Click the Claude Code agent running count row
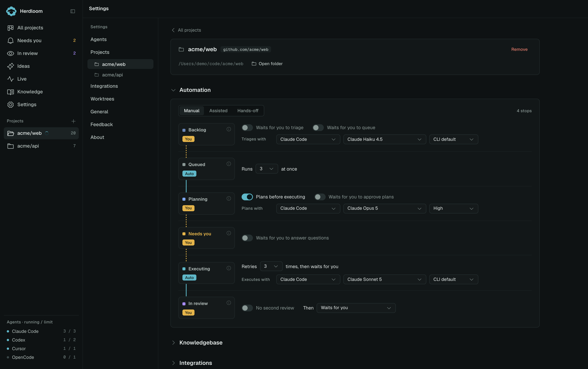The image size is (588, 369). 41,331
